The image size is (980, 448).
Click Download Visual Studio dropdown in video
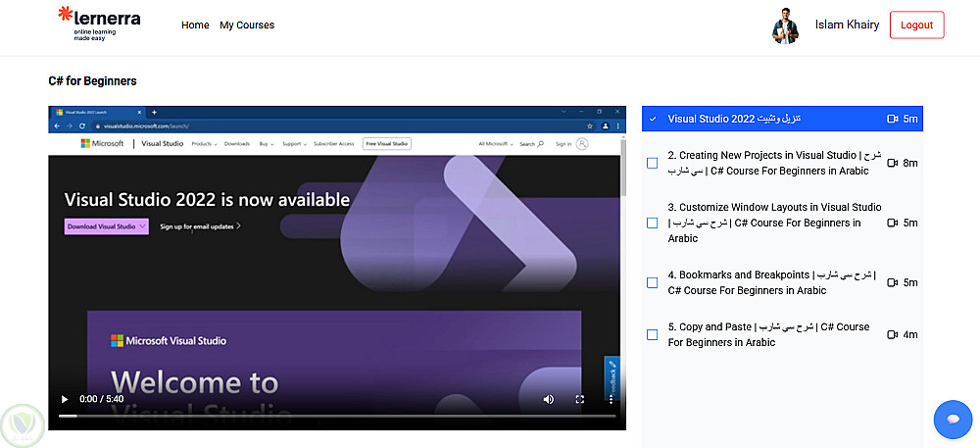(x=106, y=226)
